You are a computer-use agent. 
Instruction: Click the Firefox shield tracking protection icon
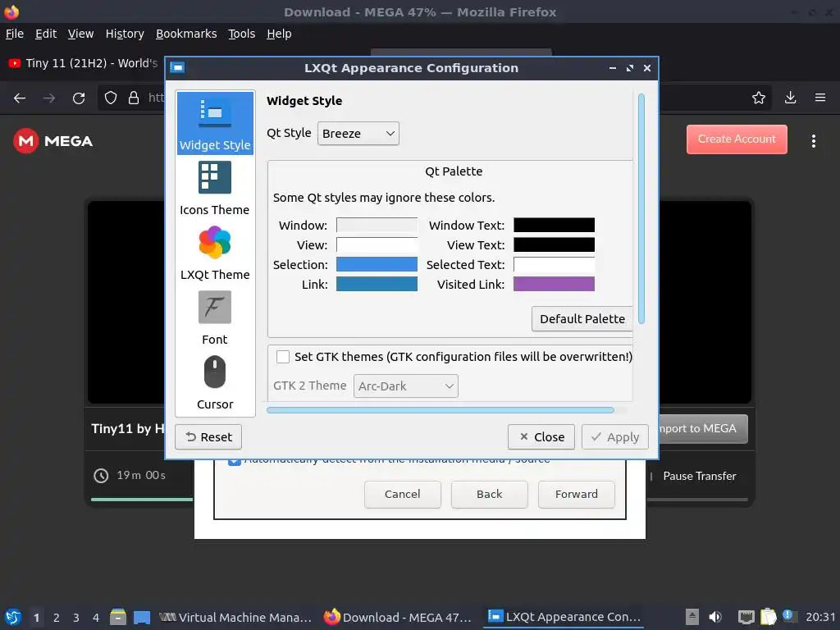[111, 98]
